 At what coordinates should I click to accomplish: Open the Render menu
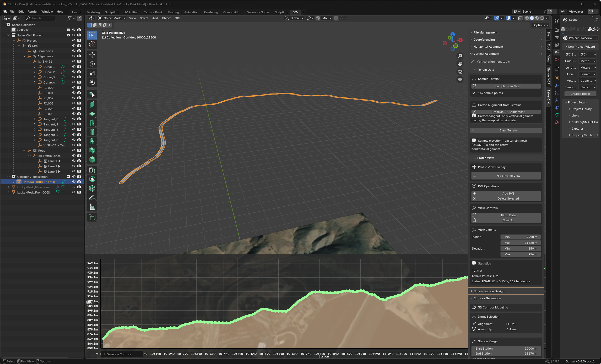[x=33, y=11]
